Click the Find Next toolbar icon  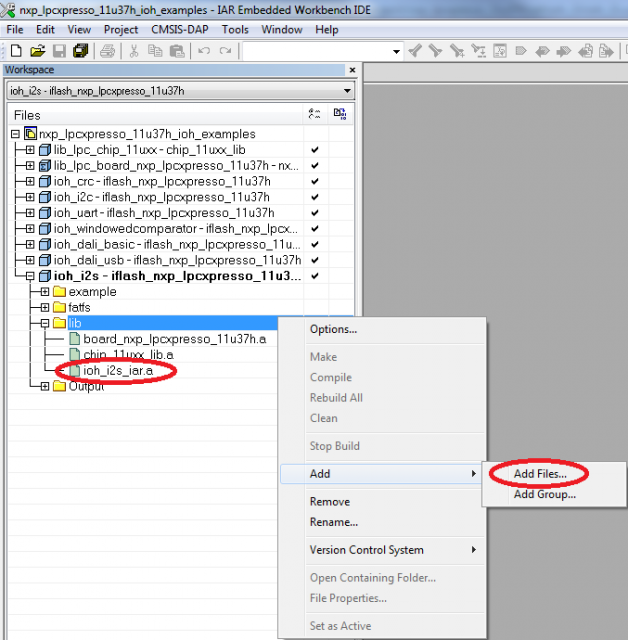(435, 51)
